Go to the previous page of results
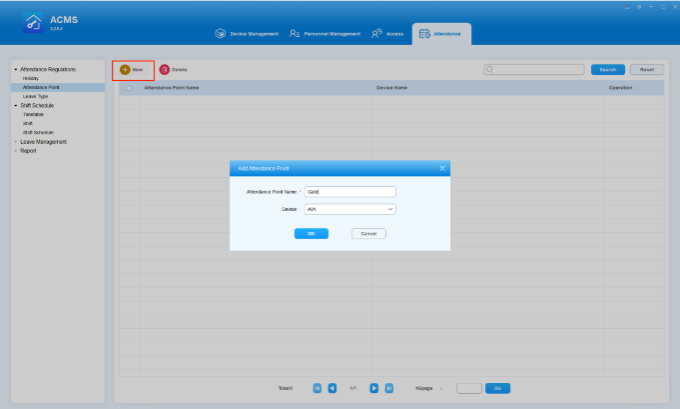This screenshot has height=409, width=680. pos(332,388)
